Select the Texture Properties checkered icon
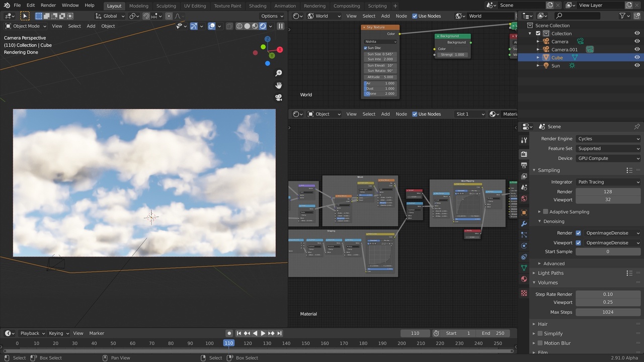 [x=524, y=293]
